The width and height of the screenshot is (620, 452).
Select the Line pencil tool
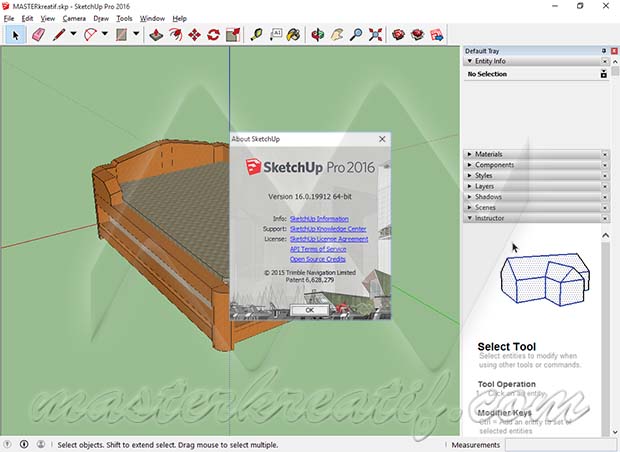click(59, 35)
